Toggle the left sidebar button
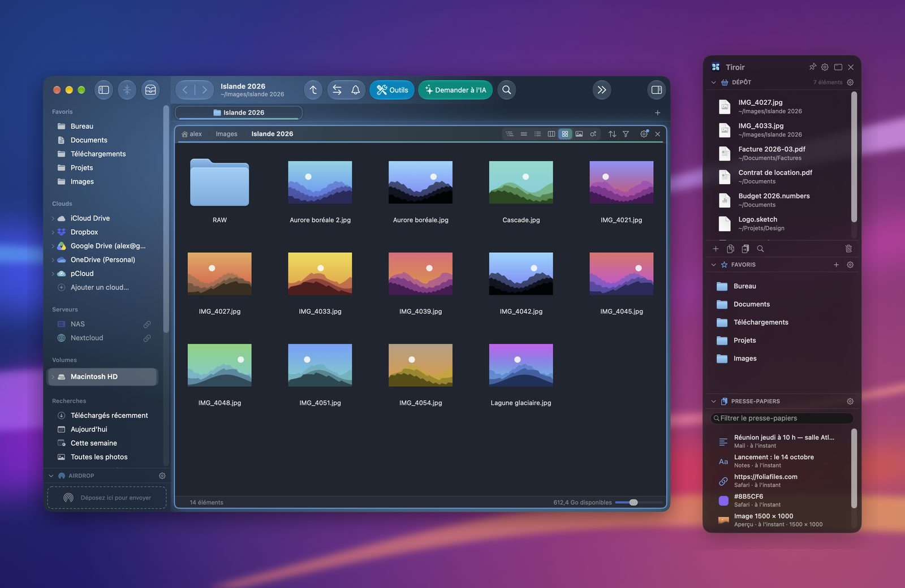Viewport: 905px width, 588px height. pos(104,90)
